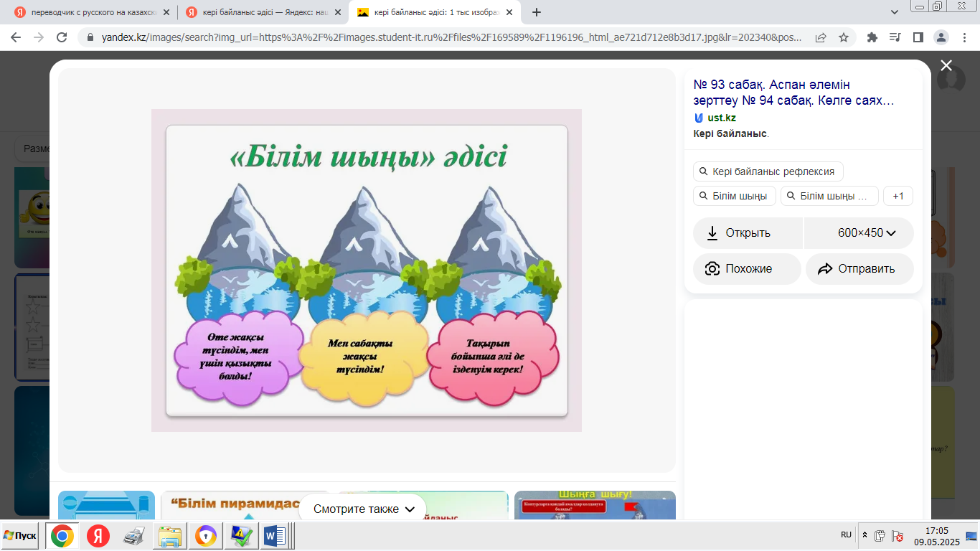Click the clipboard tray icon
Viewport: 980px width, 551px height.
[x=880, y=535]
